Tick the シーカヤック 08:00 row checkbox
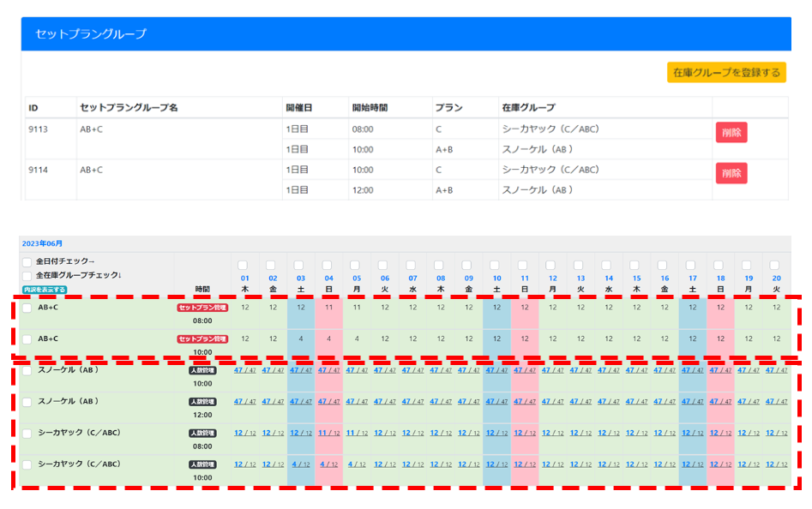Screen dimensions: 812x509 (x=27, y=434)
